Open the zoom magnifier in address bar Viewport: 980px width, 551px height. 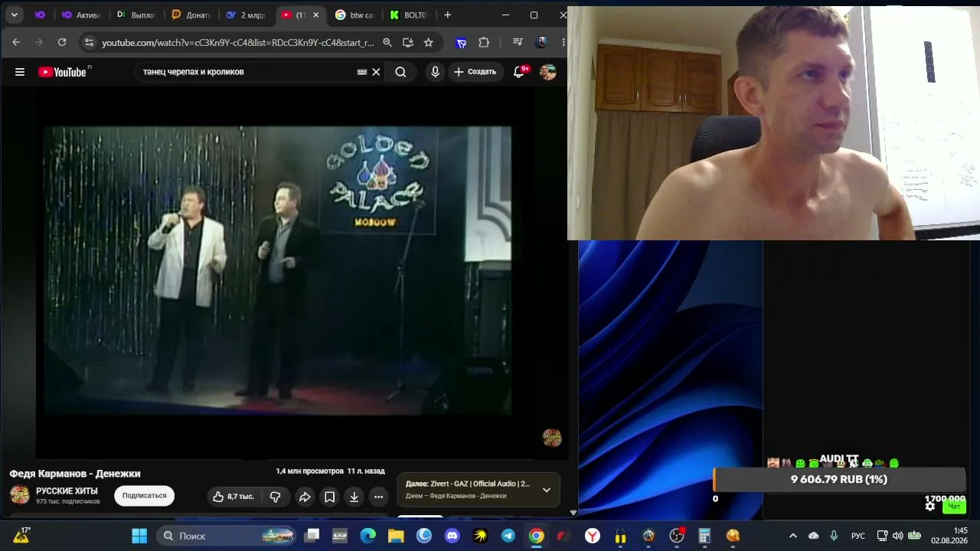coord(387,43)
